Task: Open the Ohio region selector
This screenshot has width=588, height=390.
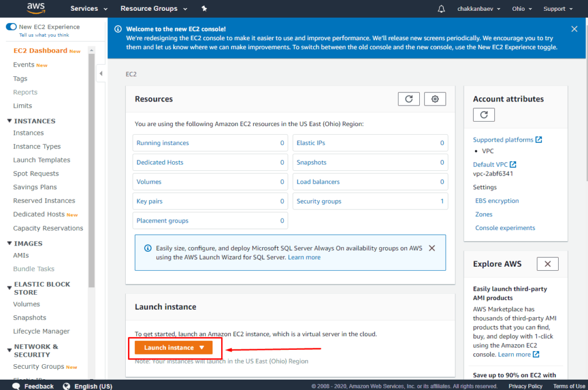Action: point(522,9)
